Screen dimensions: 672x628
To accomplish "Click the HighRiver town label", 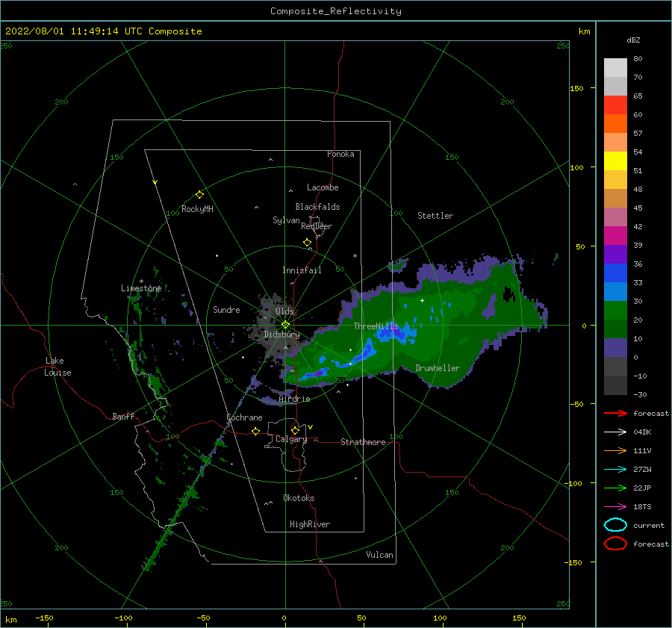I will (x=310, y=524).
